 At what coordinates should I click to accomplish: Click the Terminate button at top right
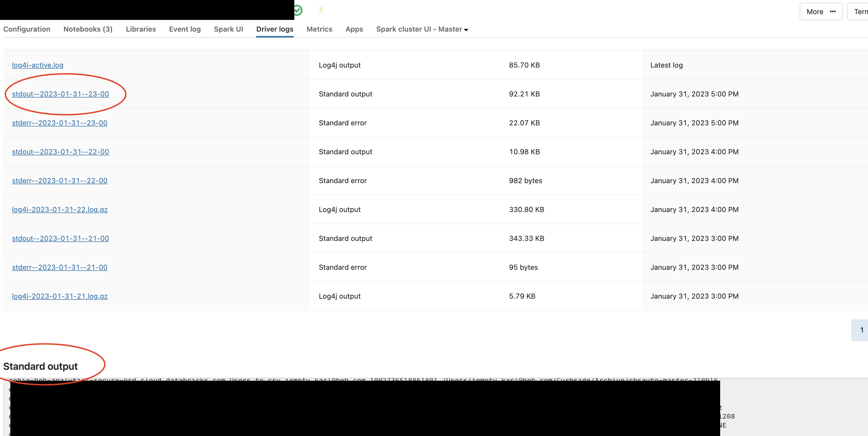860,12
